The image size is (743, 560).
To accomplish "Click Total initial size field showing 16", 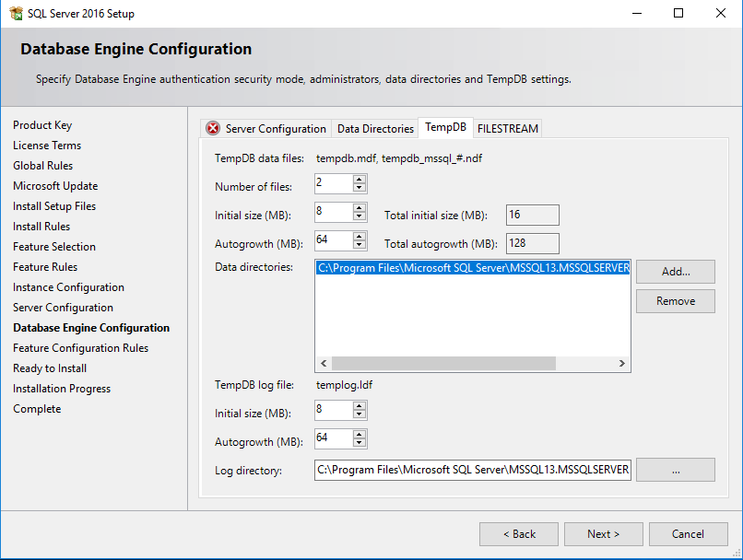I will [533, 215].
